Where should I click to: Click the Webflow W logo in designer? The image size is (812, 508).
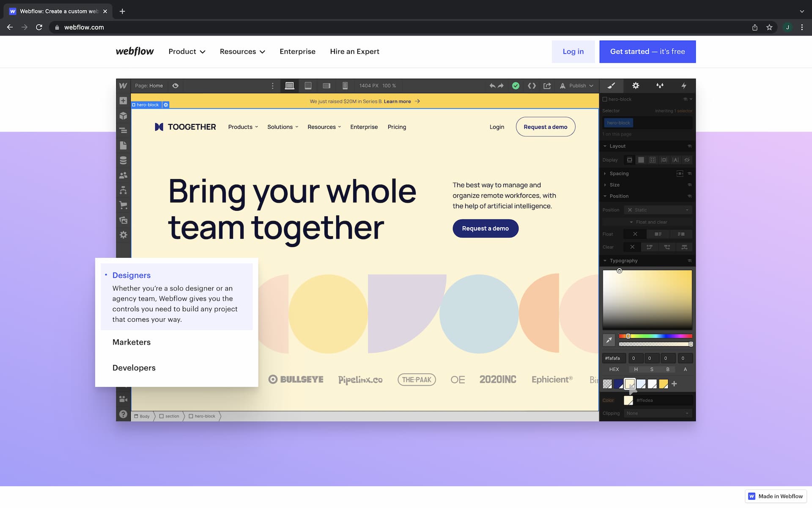click(x=123, y=86)
